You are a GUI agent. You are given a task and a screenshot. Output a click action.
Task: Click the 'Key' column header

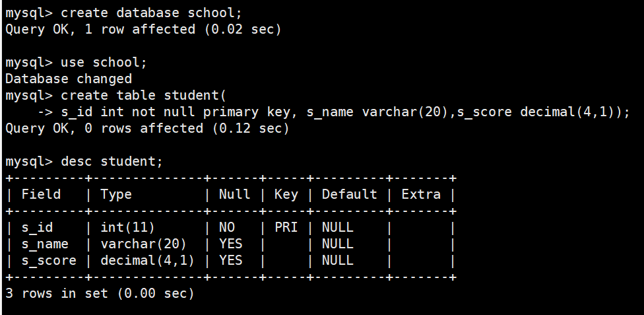(x=286, y=194)
